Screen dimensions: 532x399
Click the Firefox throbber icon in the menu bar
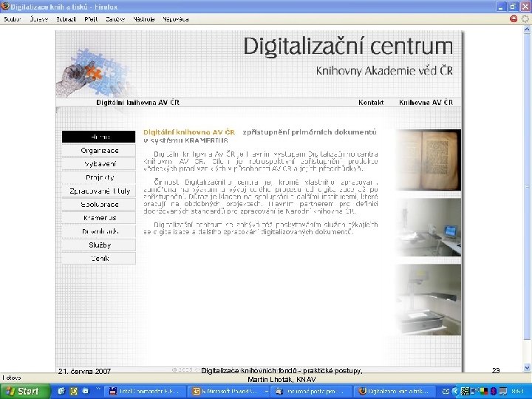[525, 19]
